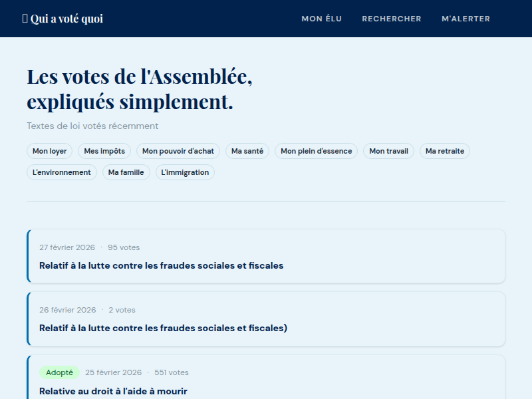Screen dimensions: 532x399
Task: Open "Relative au droit à l'aide à mourir"
Action: click(x=113, y=392)
